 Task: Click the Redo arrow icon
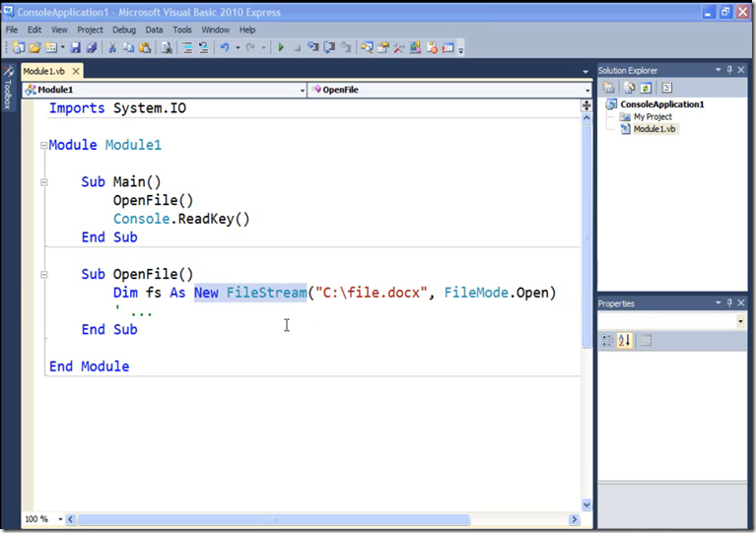[249, 47]
